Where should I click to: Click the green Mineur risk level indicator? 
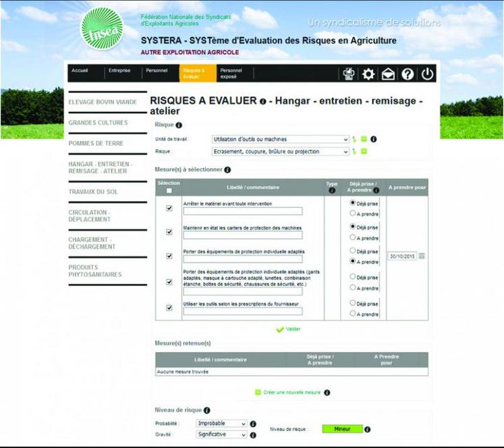[x=342, y=429]
